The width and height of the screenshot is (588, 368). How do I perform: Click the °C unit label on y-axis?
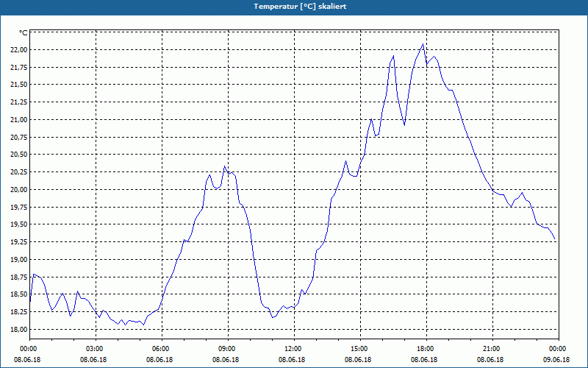coord(24,33)
